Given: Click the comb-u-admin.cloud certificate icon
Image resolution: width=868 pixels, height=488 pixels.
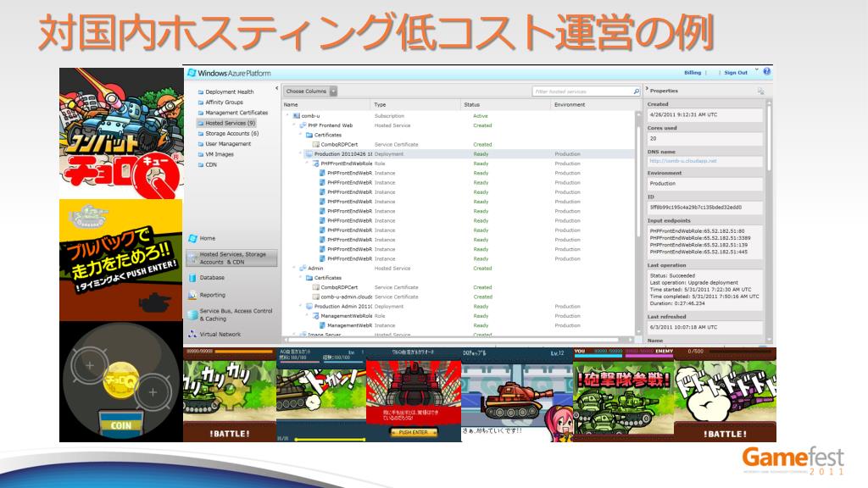Looking at the screenshot, I should (315, 297).
